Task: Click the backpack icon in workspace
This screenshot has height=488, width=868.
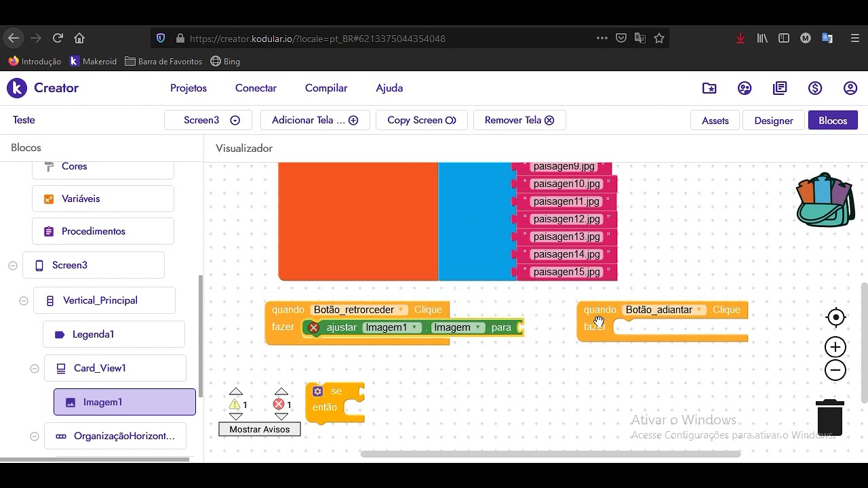Action: click(x=825, y=200)
